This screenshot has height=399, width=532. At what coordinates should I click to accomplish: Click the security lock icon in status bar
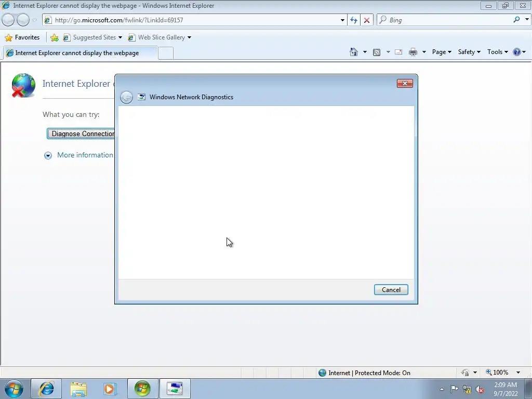pyautogui.click(x=465, y=373)
